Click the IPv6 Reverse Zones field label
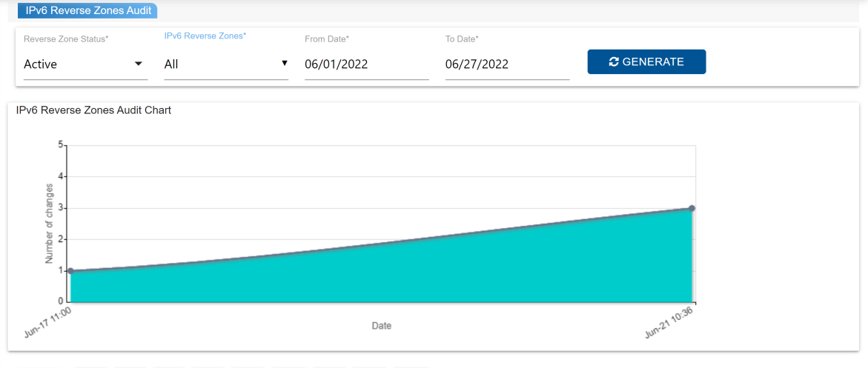The height and width of the screenshot is (368, 868). [x=205, y=36]
